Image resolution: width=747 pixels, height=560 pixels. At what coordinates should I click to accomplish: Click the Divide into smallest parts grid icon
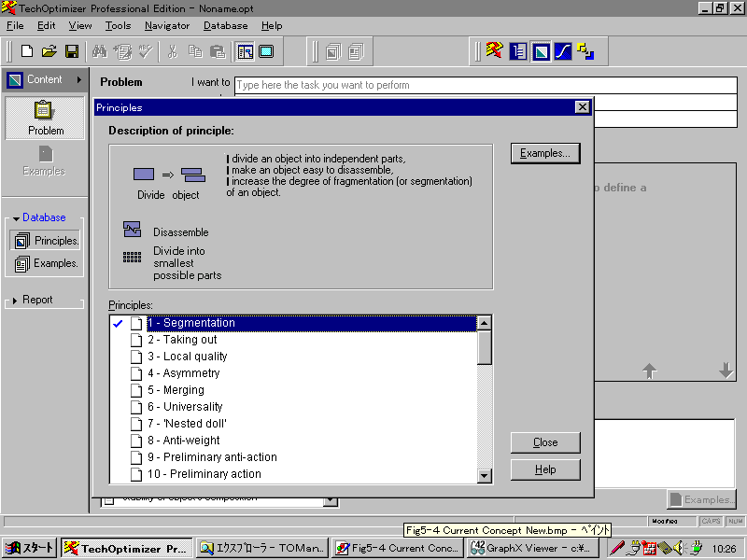click(x=132, y=258)
